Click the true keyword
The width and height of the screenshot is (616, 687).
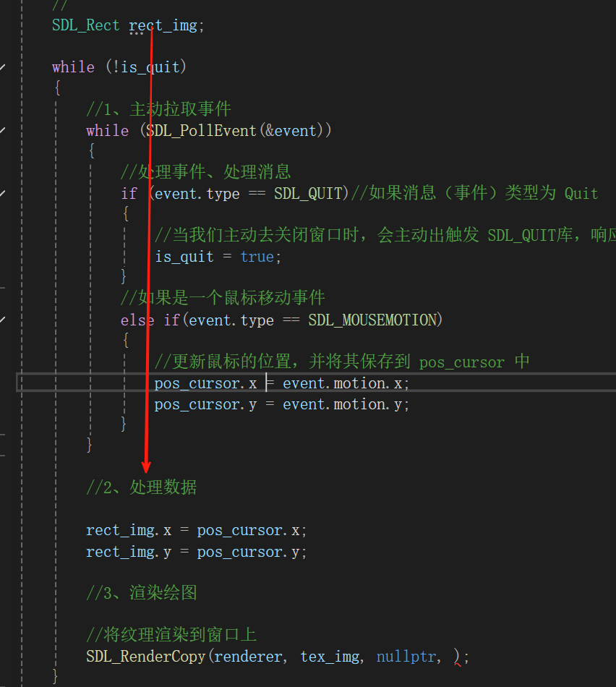257,257
